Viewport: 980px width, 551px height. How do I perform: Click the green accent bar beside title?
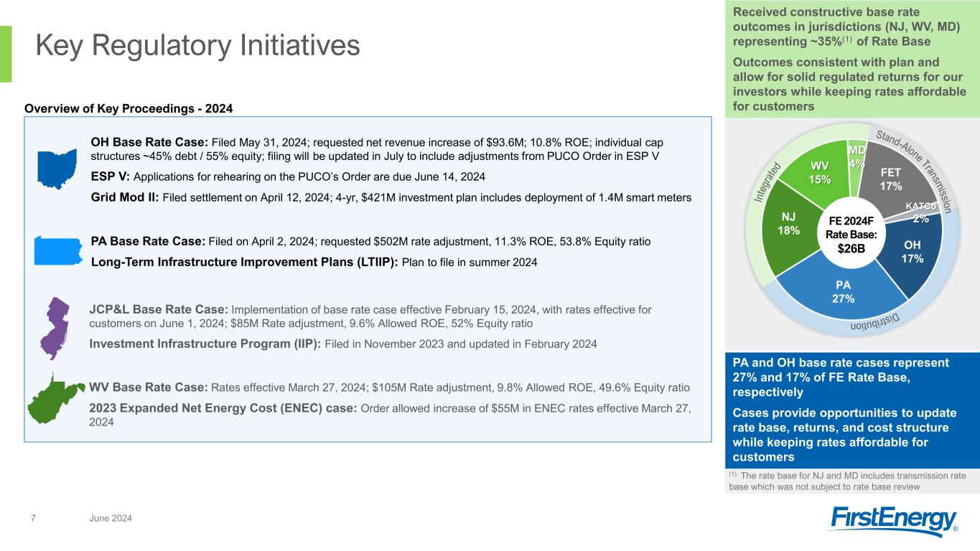pyautogui.click(x=6, y=54)
